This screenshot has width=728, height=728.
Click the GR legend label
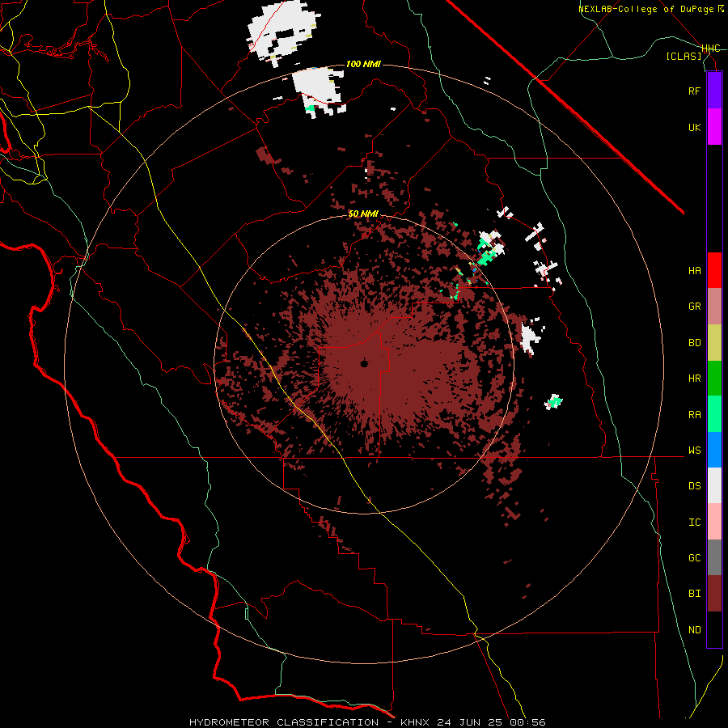[694, 307]
